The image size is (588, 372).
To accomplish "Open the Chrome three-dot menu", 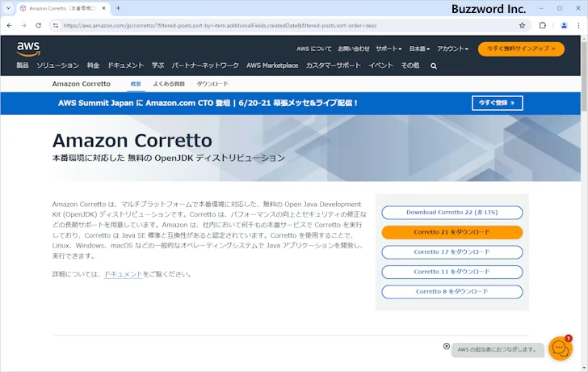I will pos(578,26).
